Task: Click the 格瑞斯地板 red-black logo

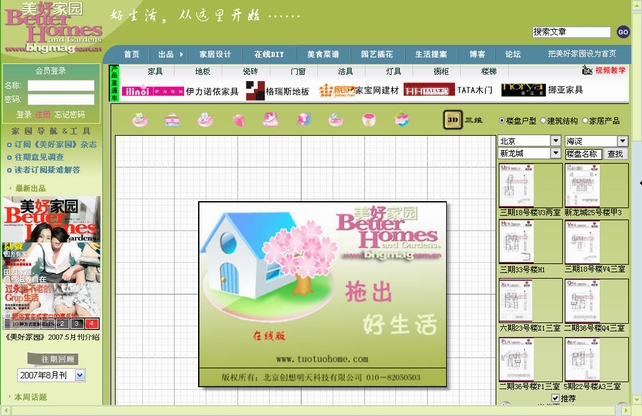Action: (x=255, y=90)
